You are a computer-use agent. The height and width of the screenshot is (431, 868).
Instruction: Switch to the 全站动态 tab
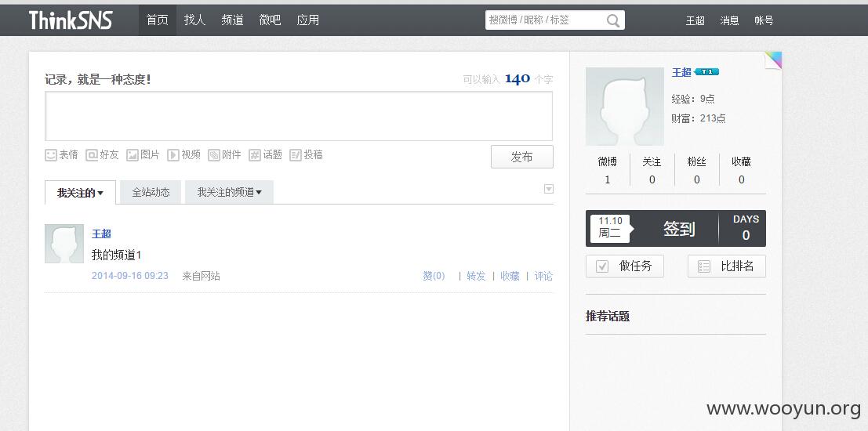click(x=151, y=193)
